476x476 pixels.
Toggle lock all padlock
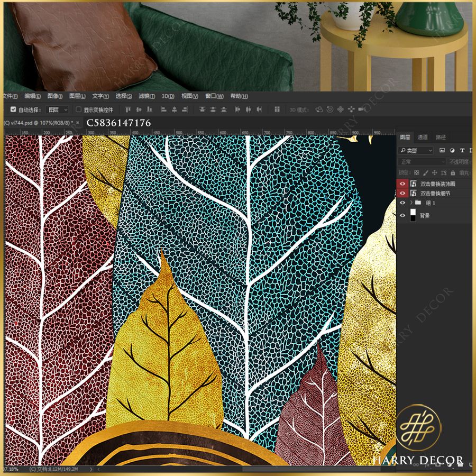[x=453, y=173]
